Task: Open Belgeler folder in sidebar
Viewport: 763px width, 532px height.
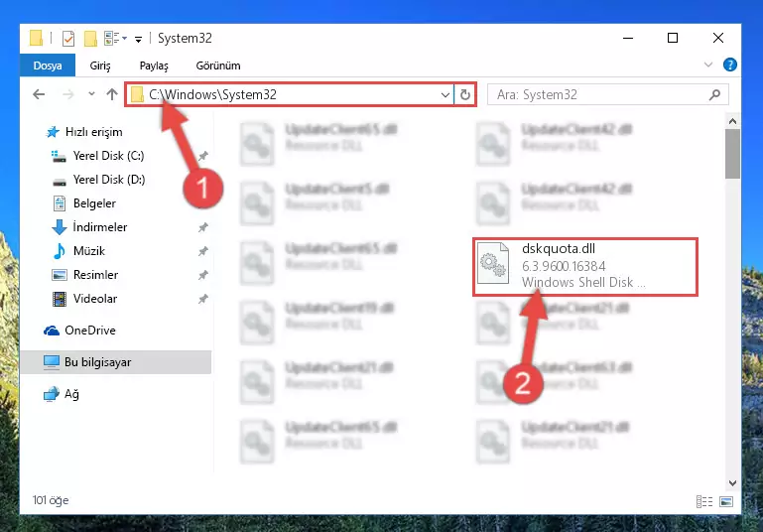Action: click(x=94, y=203)
